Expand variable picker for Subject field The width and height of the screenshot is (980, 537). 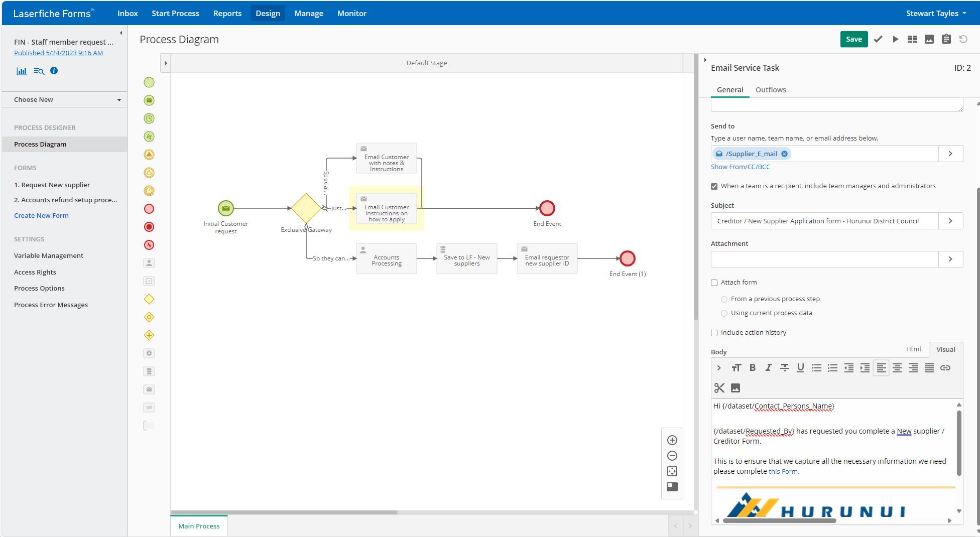[950, 221]
